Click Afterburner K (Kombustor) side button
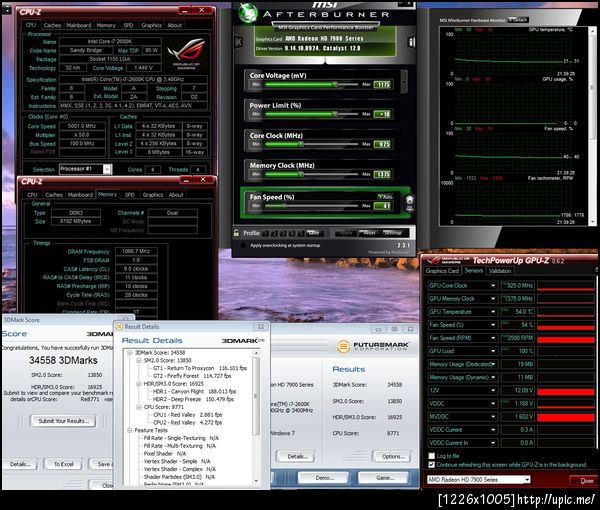 239,42
